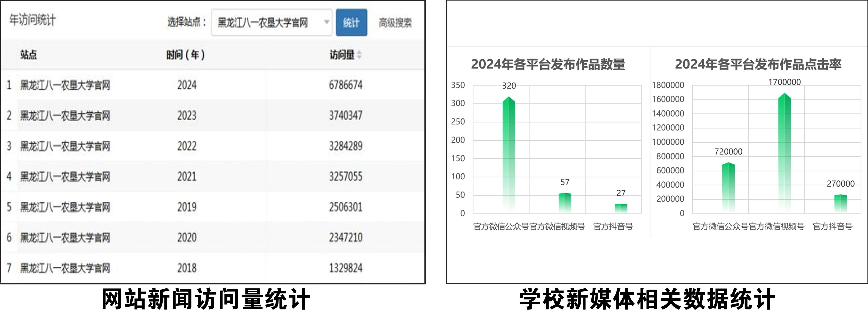Click the 2024年各平台发布作品数量 chart title
The image size is (868, 321).
[548, 64]
